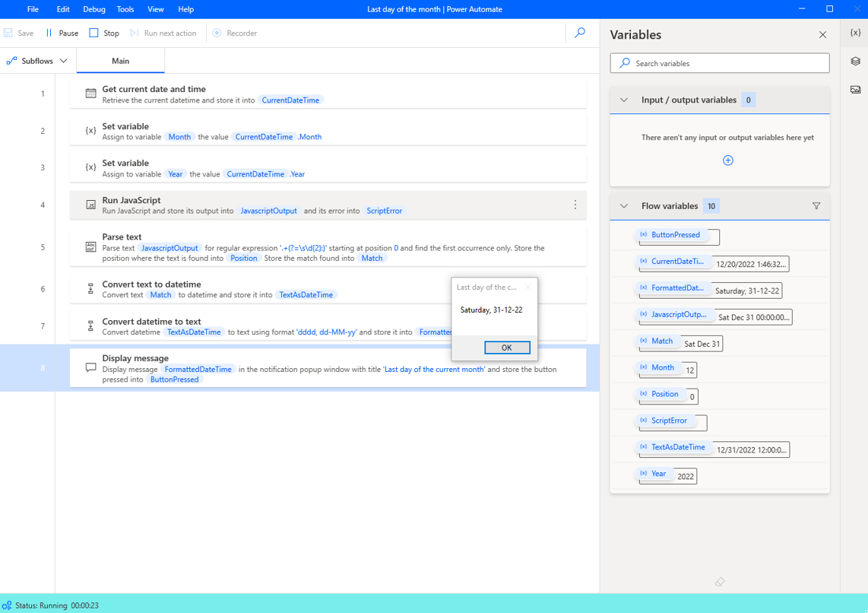Open the Variables pane icon
868x613 pixels.
857,33
